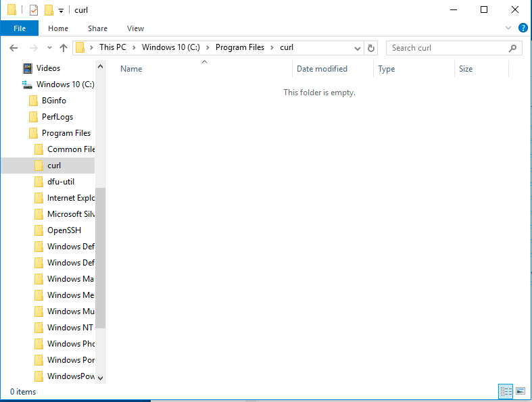Open dfu-util folder in tree
The height and width of the screenshot is (402, 532).
(x=61, y=182)
